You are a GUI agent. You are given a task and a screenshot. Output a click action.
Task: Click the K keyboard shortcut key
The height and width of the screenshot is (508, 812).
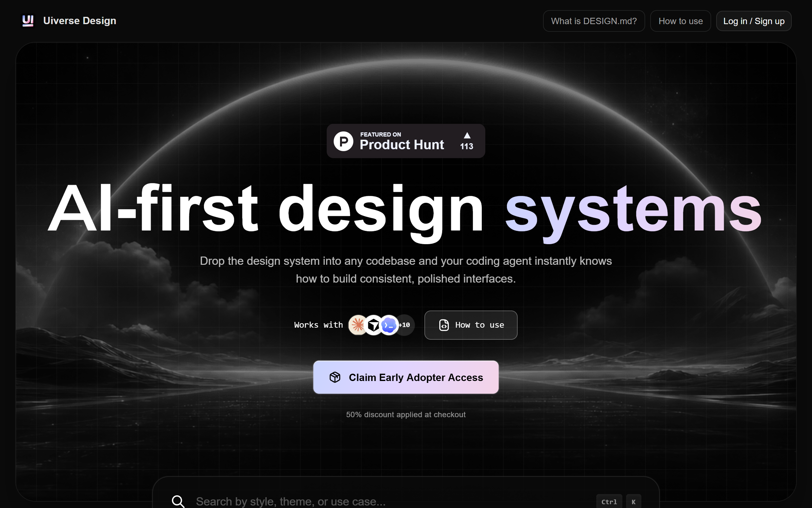click(x=633, y=502)
